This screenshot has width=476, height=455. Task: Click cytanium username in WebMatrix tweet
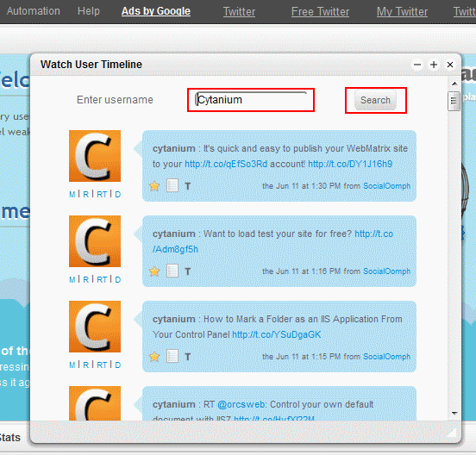pos(174,148)
